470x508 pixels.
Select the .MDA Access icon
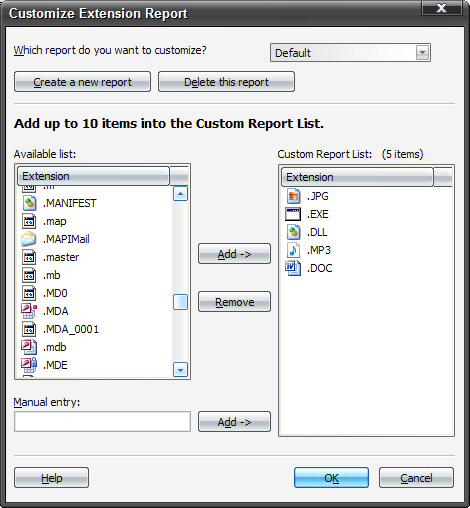pos(29,311)
